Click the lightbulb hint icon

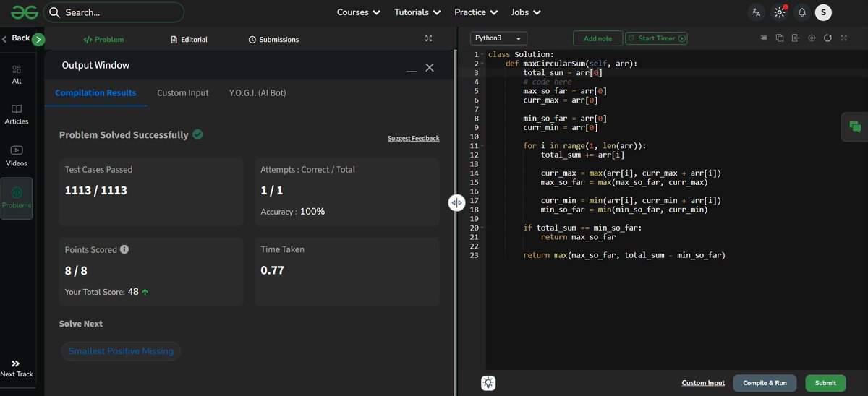[x=489, y=383]
